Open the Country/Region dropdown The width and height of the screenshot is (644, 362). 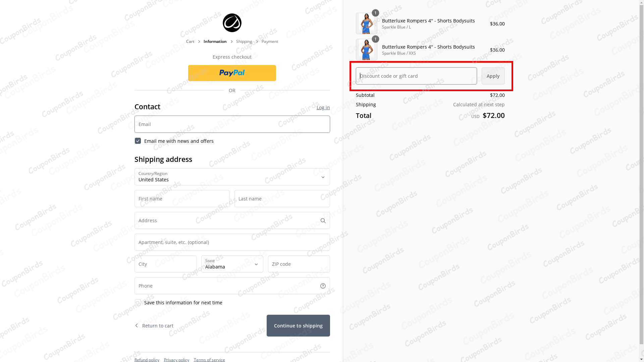[232, 177]
